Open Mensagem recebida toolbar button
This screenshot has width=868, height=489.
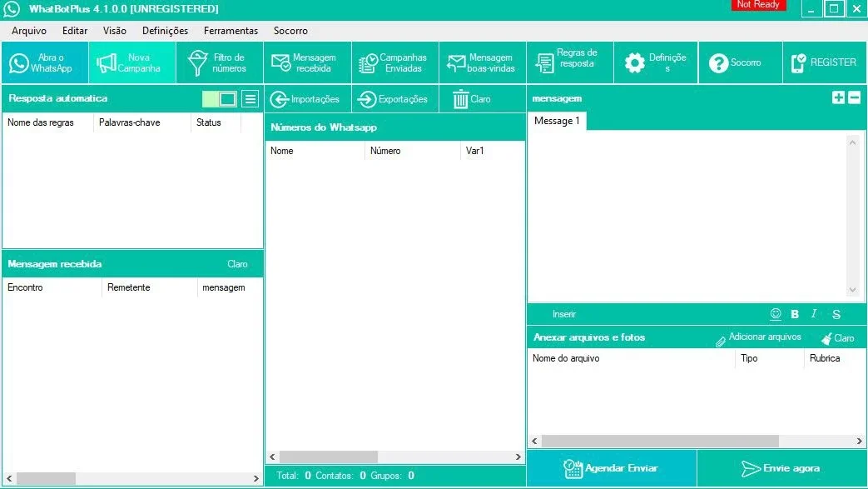[x=307, y=62]
